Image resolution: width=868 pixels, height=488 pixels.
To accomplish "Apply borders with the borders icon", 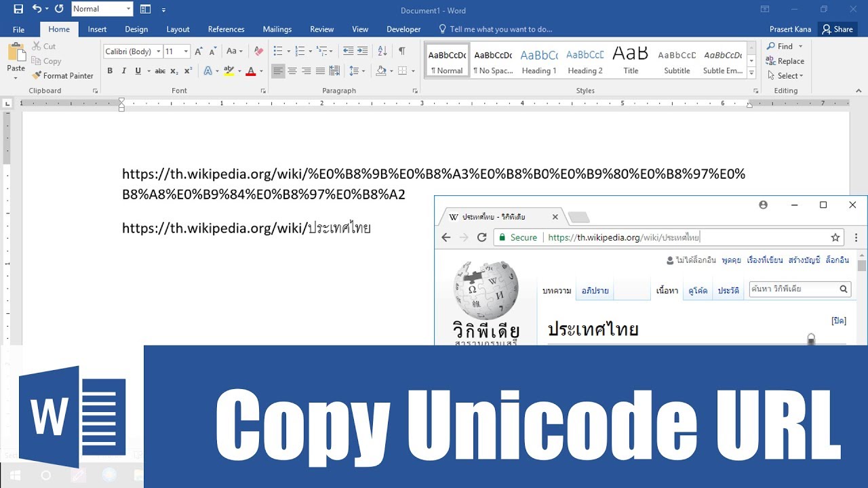I will click(x=403, y=70).
